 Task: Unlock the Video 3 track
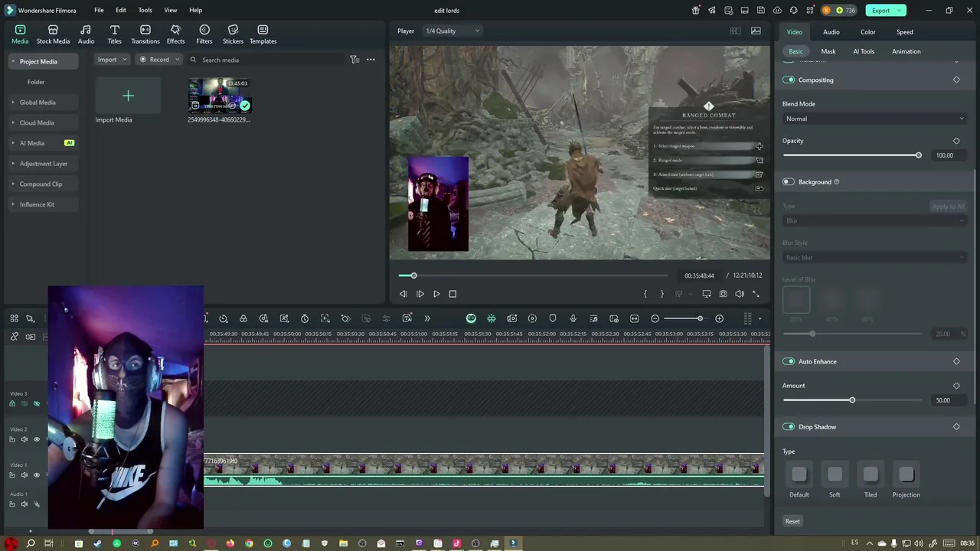[12, 403]
